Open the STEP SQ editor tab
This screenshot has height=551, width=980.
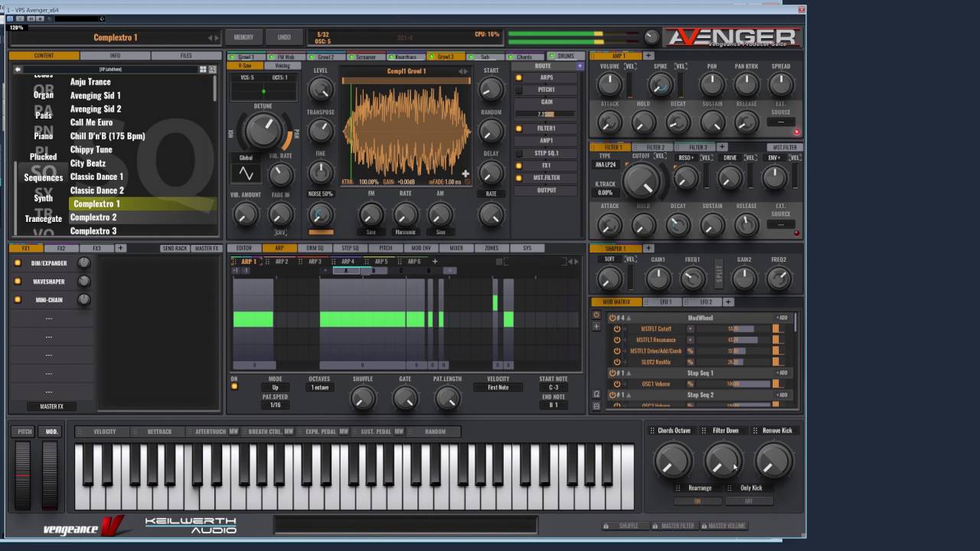pyautogui.click(x=350, y=248)
